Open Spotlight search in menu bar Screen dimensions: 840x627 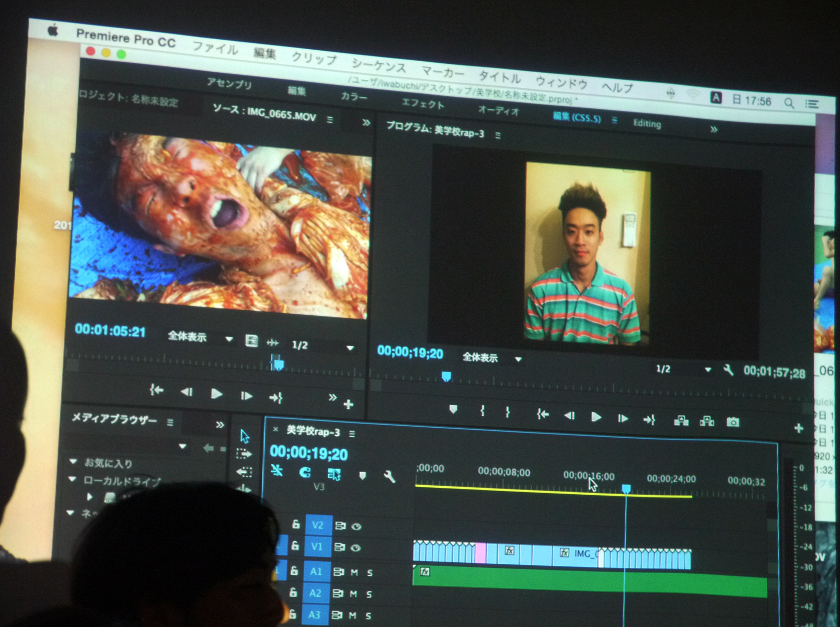tap(789, 103)
